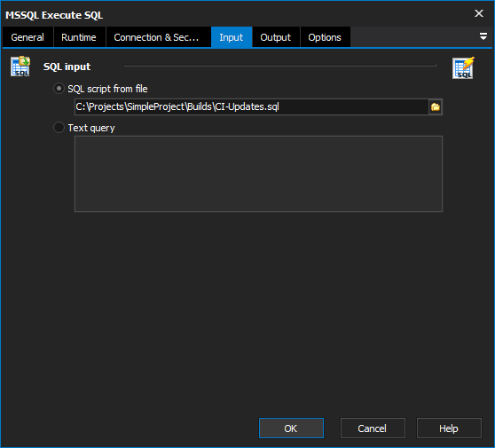
Task: Switch to the Output tab
Action: click(276, 37)
